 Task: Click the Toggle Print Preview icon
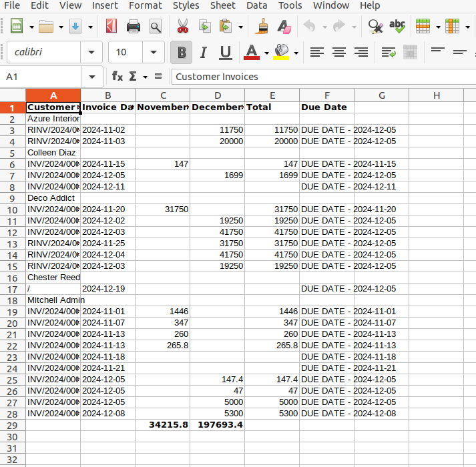(x=156, y=27)
